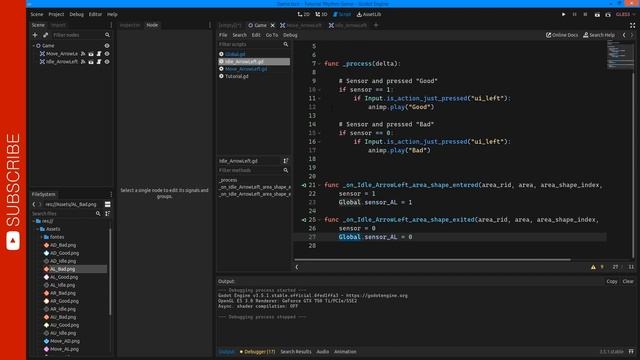
Task: Toggle the script panel with left arrow
Action: (297, 267)
